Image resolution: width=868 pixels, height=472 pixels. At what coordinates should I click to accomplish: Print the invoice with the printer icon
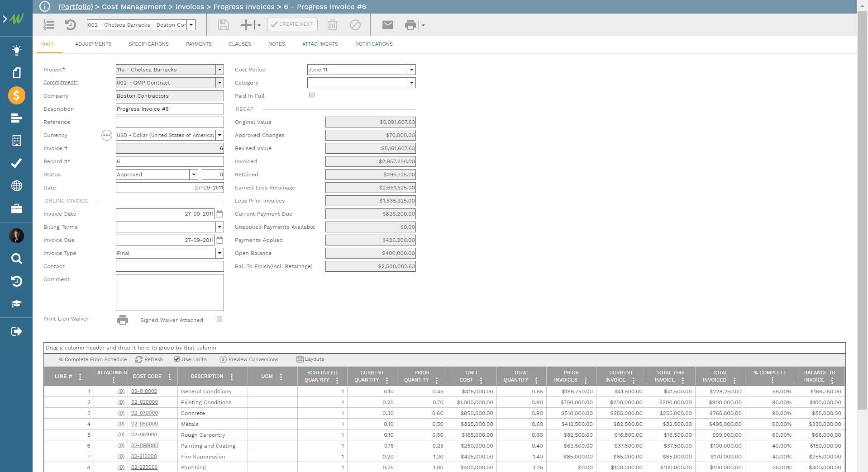pyautogui.click(x=410, y=25)
